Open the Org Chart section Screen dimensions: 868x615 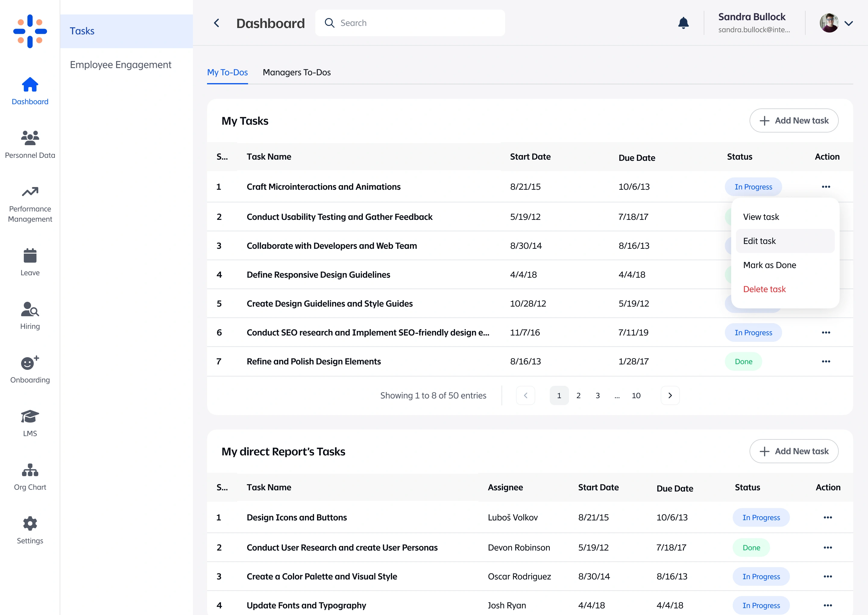30,477
